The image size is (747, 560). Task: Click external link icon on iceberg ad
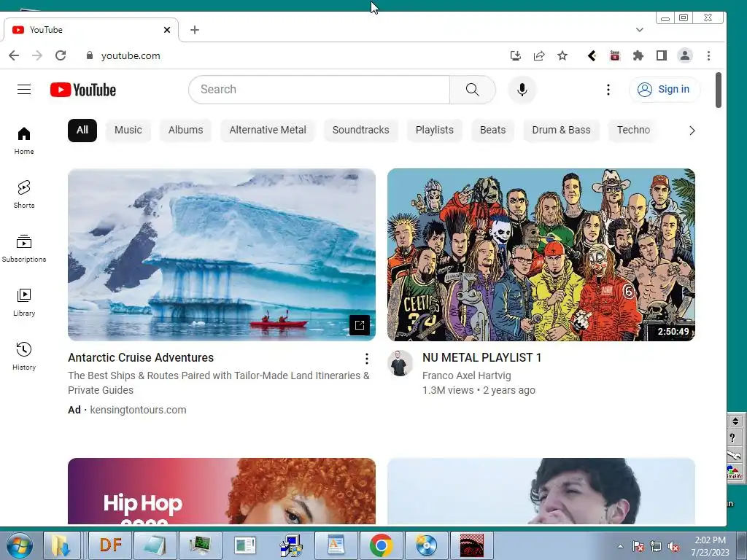click(360, 325)
